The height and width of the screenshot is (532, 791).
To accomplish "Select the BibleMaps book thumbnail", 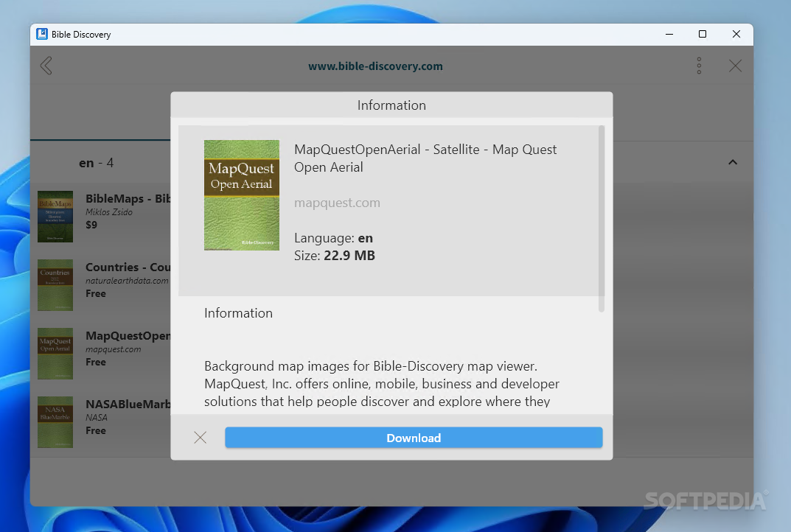I will pyautogui.click(x=55, y=217).
